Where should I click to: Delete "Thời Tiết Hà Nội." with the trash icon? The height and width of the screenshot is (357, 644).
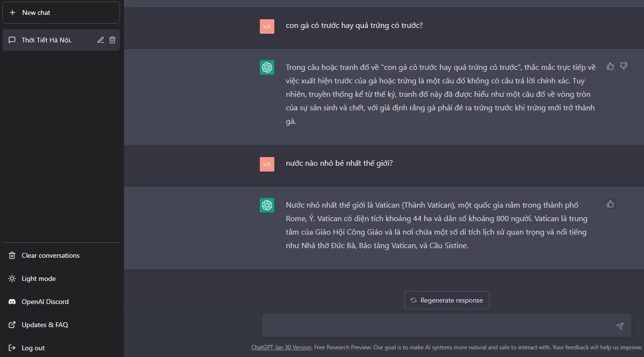point(112,40)
